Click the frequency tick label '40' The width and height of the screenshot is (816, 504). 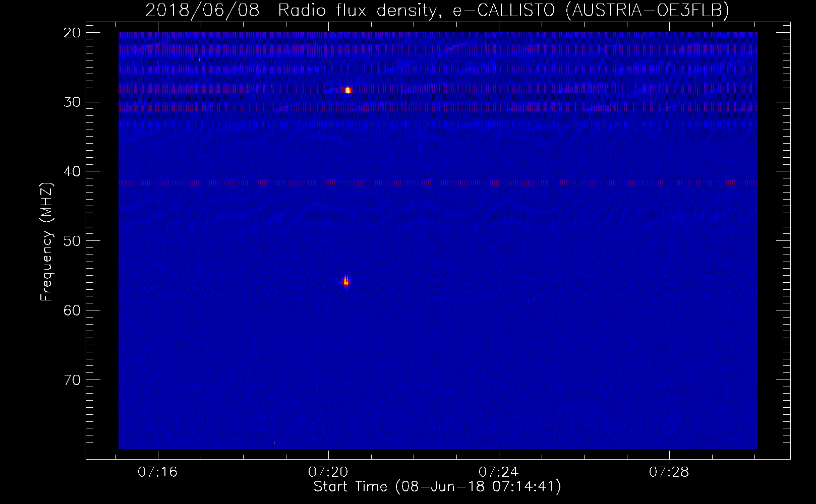pos(73,171)
